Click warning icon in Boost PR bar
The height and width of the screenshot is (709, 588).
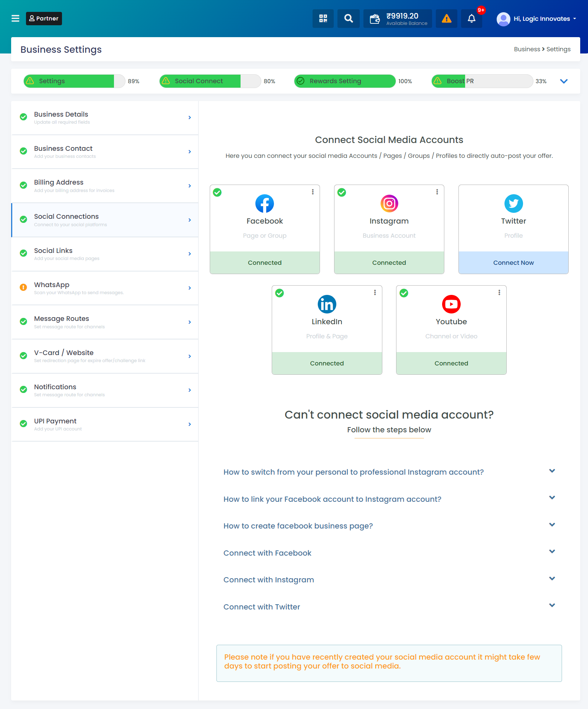click(x=438, y=81)
